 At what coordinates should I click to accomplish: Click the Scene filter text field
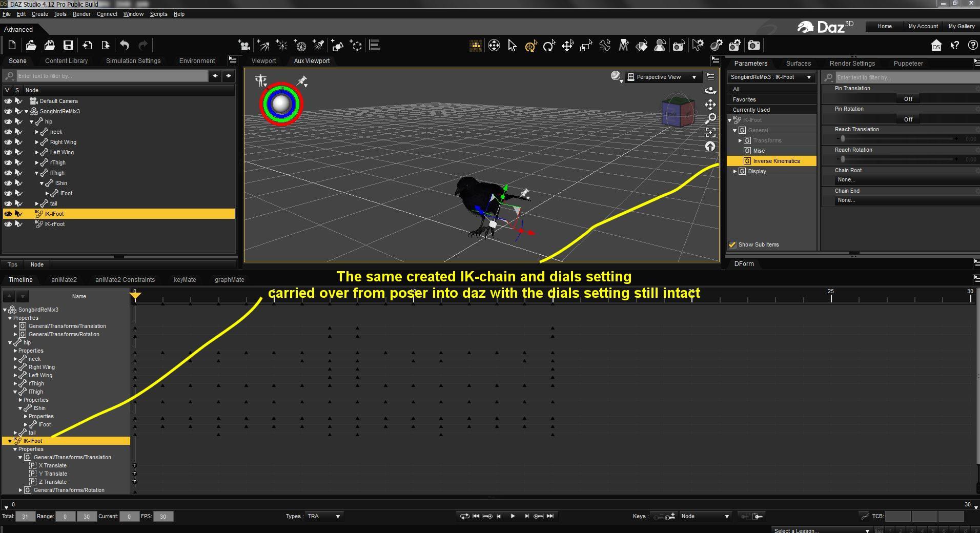[112, 76]
